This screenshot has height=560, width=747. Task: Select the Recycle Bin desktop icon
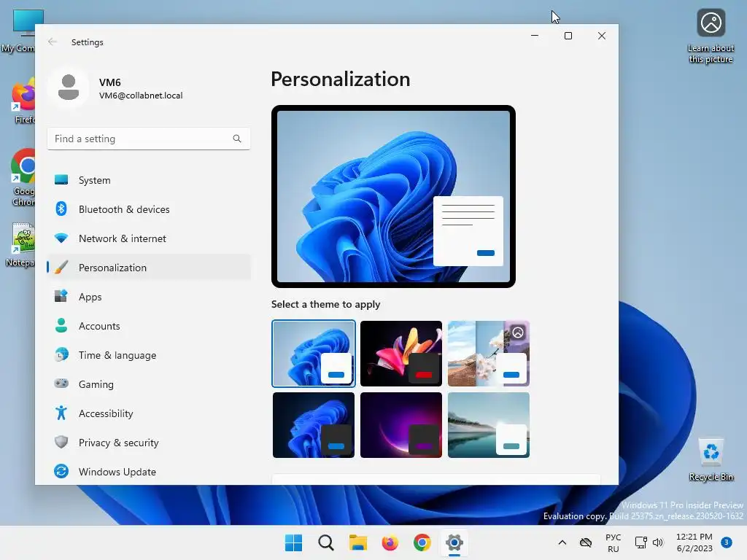coord(711,459)
